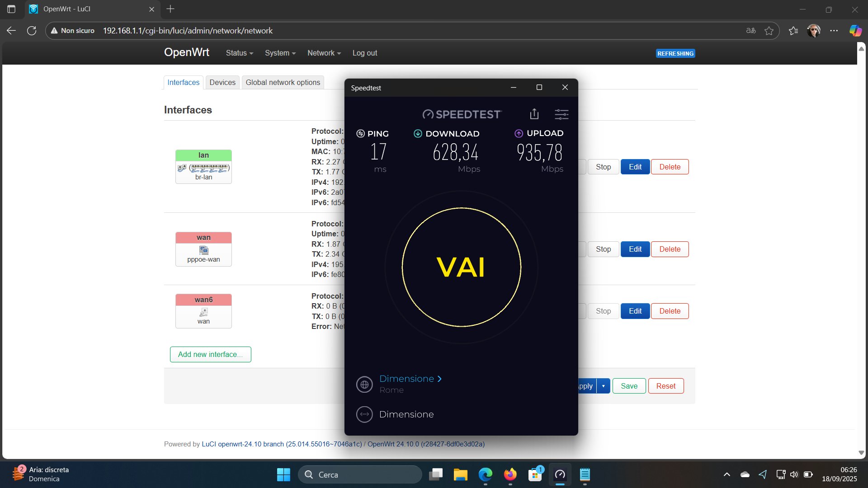868x488 pixels.
Task: Open File Explorer from the taskbar
Action: 461,474
